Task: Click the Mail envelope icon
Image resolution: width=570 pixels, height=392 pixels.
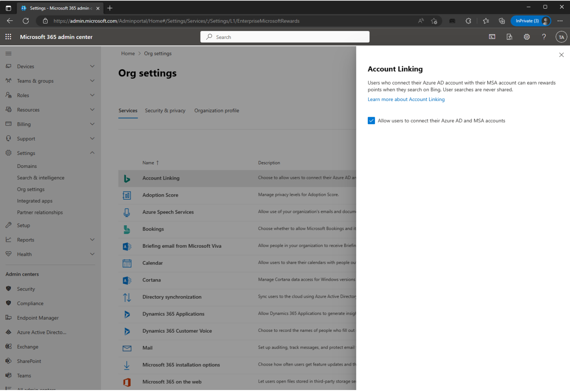Action: click(x=127, y=348)
